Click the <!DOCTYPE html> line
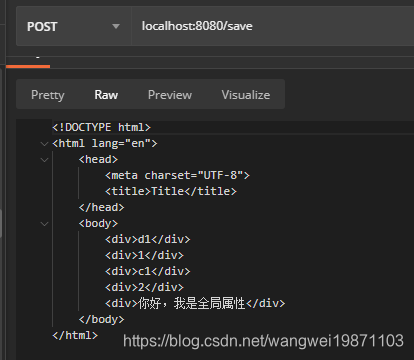 (x=101, y=127)
